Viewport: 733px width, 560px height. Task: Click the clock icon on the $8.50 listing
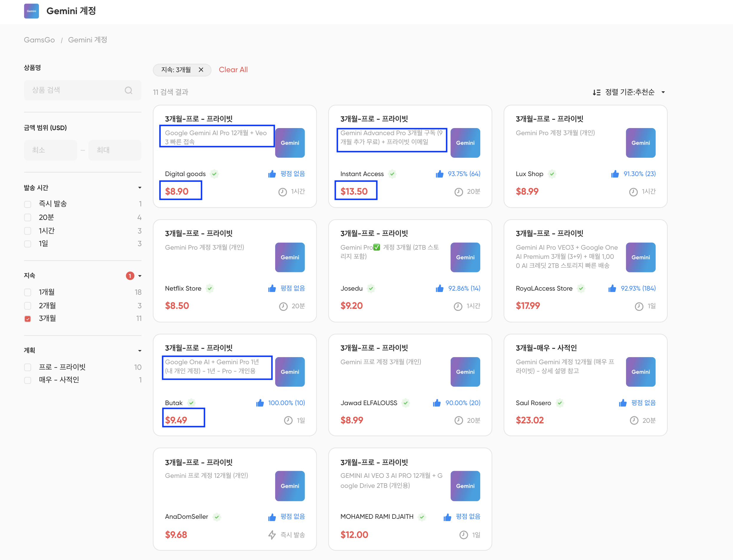[x=283, y=306]
